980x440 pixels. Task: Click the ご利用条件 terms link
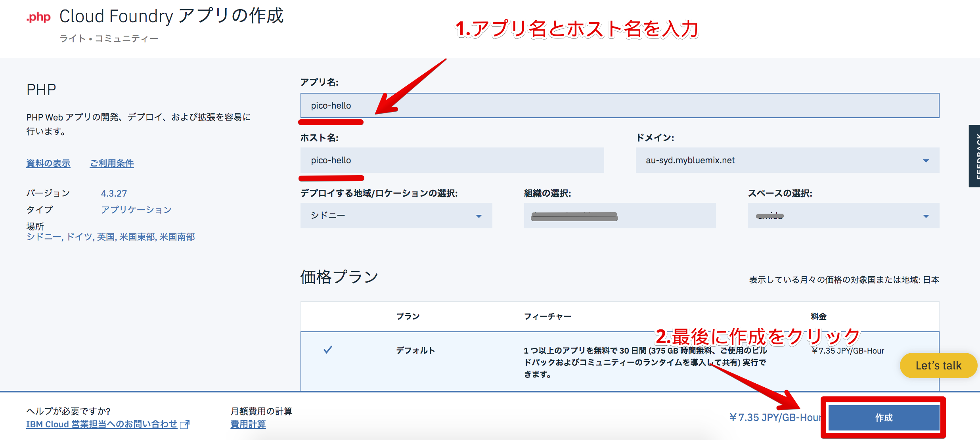coord(114,163)
